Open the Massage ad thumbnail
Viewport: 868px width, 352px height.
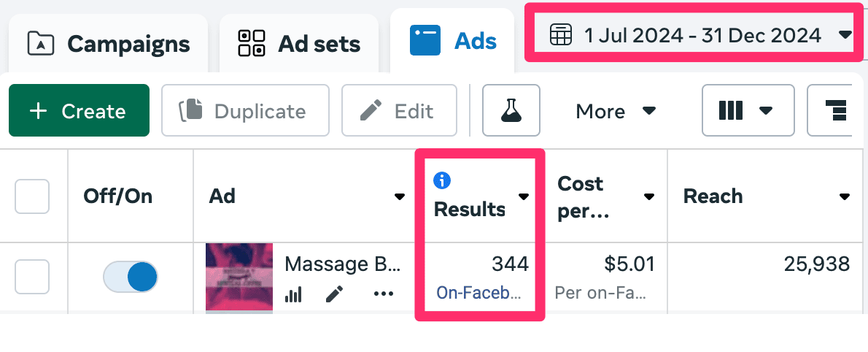(x=239, y=278)
